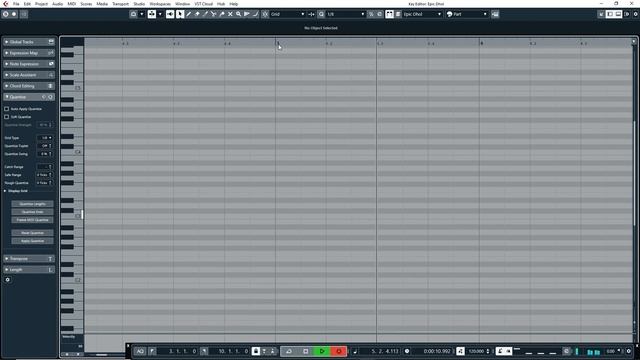
Task: Toggle Acoustic Feedback speaker icon
Action: tap(170, 14)
